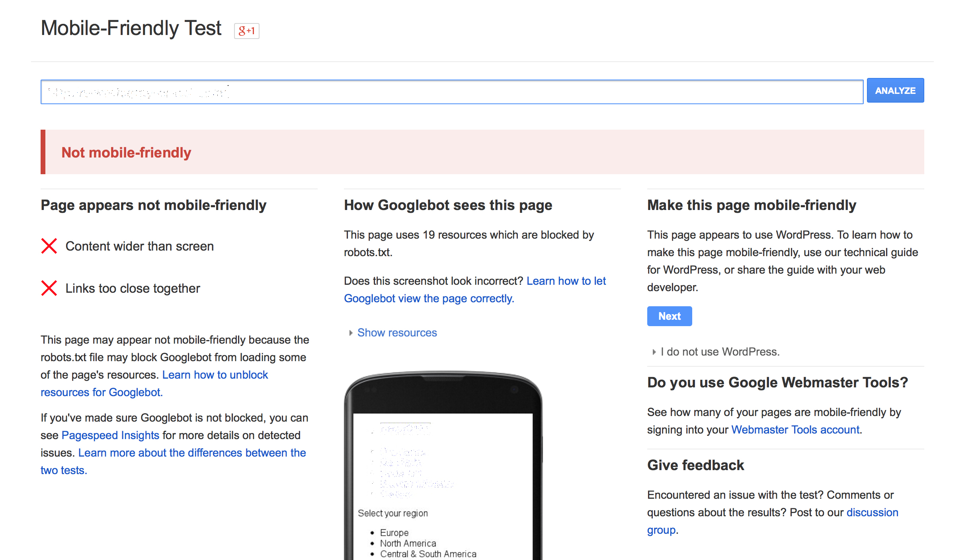Click the 19 resources blocked sentence
The width and height of the screenshot is (980, 560).
(x=469, y=243)
